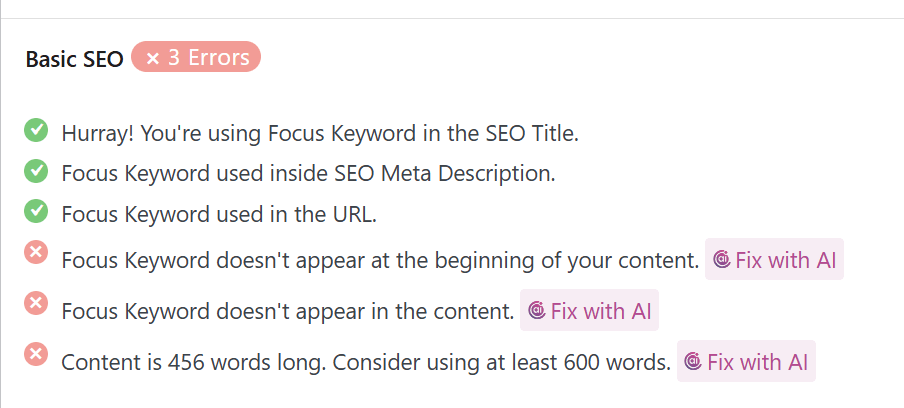
Task: Click the X icon inside the Errors badge
Action: point(153,59)
